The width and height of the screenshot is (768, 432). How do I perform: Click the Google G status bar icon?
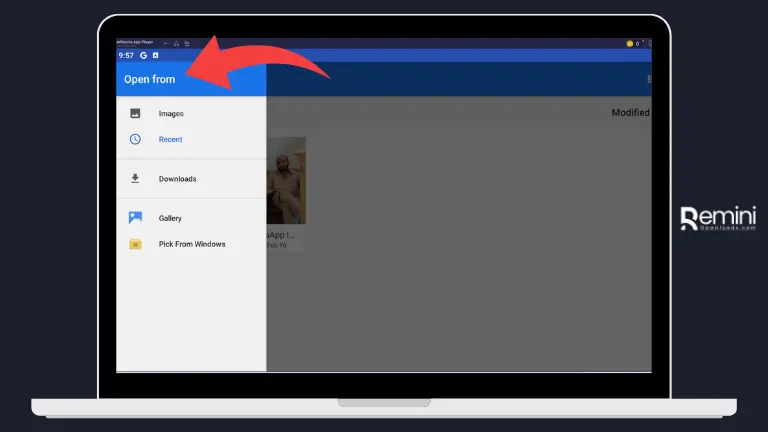pos(144,55)
